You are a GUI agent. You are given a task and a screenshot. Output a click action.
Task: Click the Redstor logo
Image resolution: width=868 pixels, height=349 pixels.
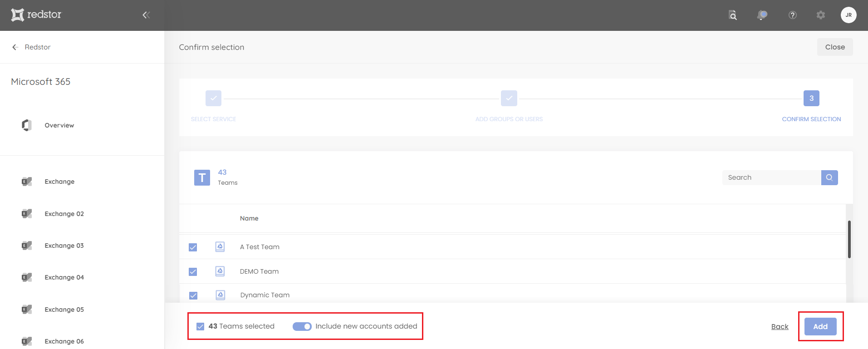coord(36,15)
